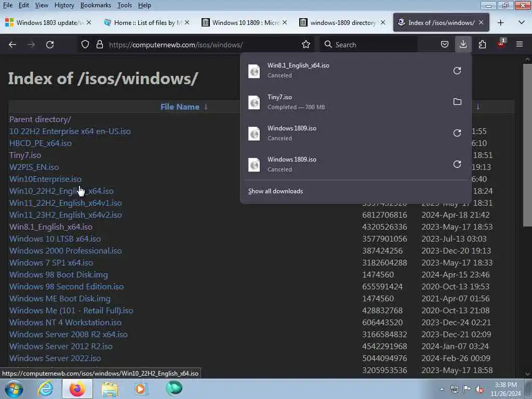Download Windows 98 Second Edition.iso
This screenshot has height=399, width=532.
point(66,286)
